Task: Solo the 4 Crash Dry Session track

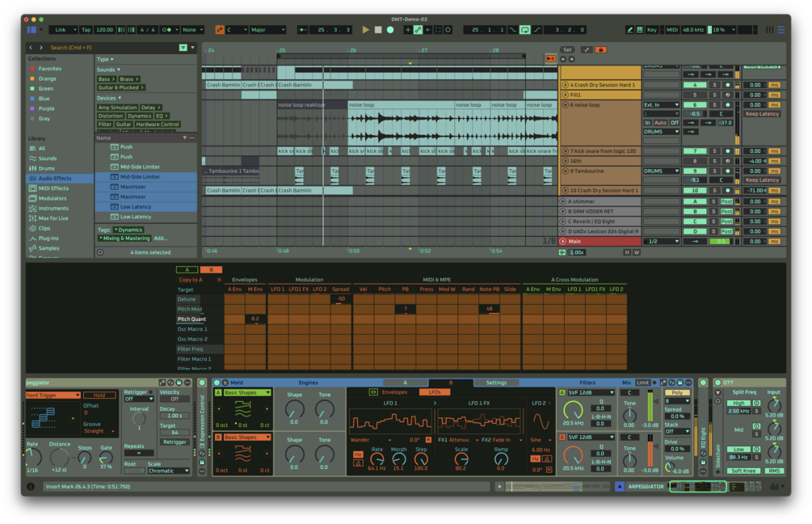Action: tap(715, 85)
